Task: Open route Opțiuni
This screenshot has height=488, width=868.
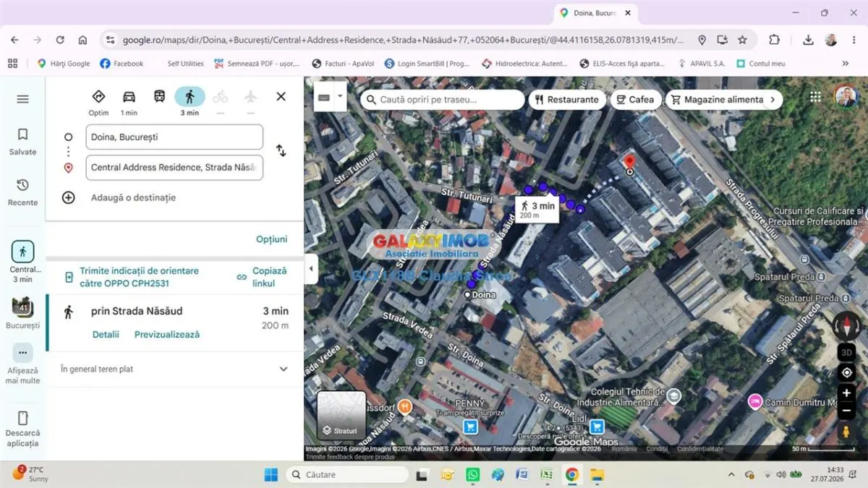Action: [x=271, y=239]
